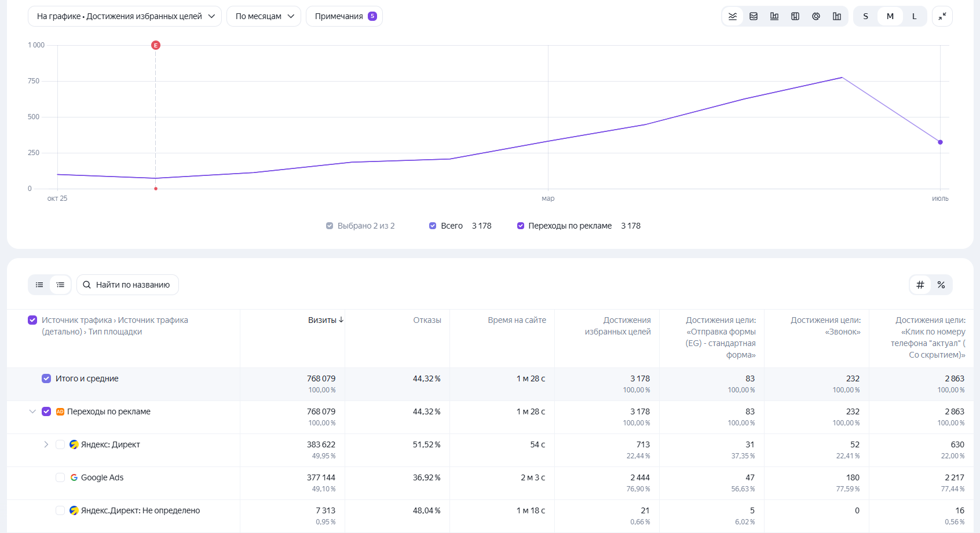Toggle the Выбрано 2 из 2 legend checkbox
The height and width of the screenshot is (533, 980).
pyautogui.click(x=330, y=226)
